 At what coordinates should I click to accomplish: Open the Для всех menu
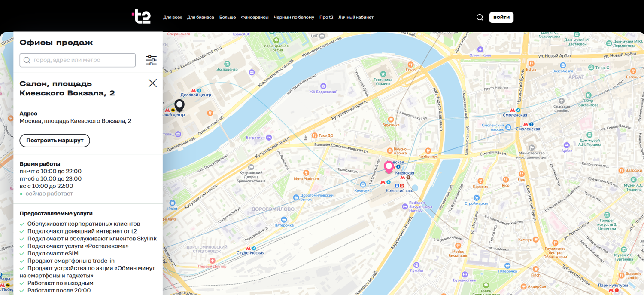tap(173, 18)
